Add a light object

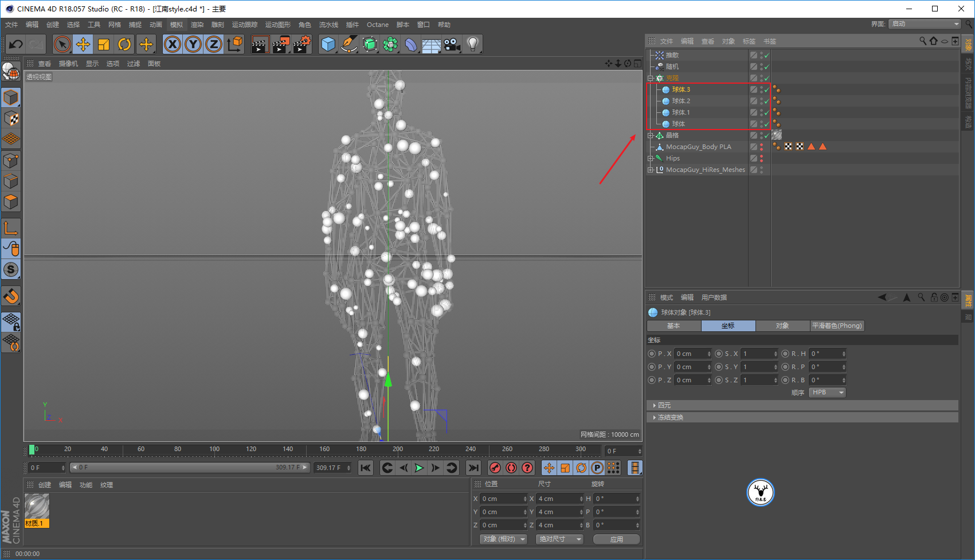pos(473,44)
